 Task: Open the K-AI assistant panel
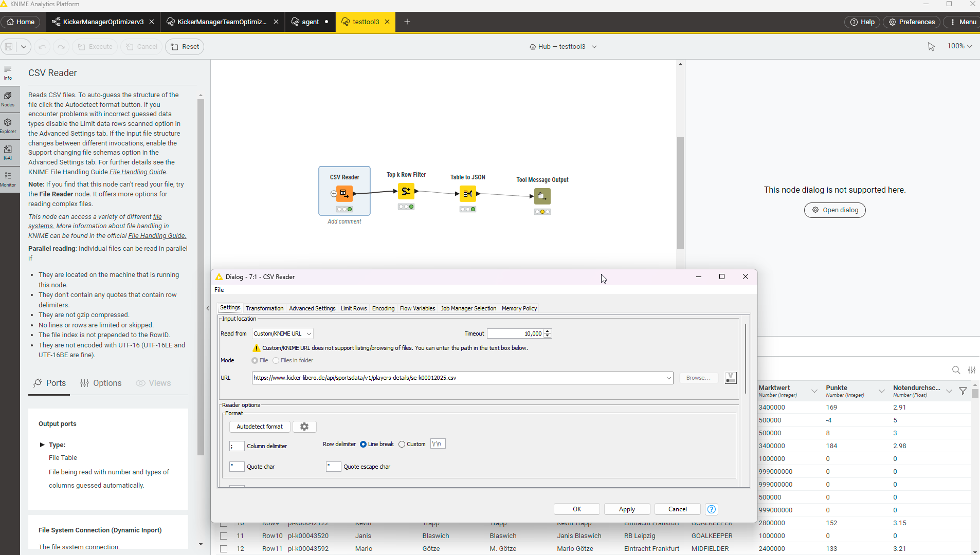(x=8, y=153)
